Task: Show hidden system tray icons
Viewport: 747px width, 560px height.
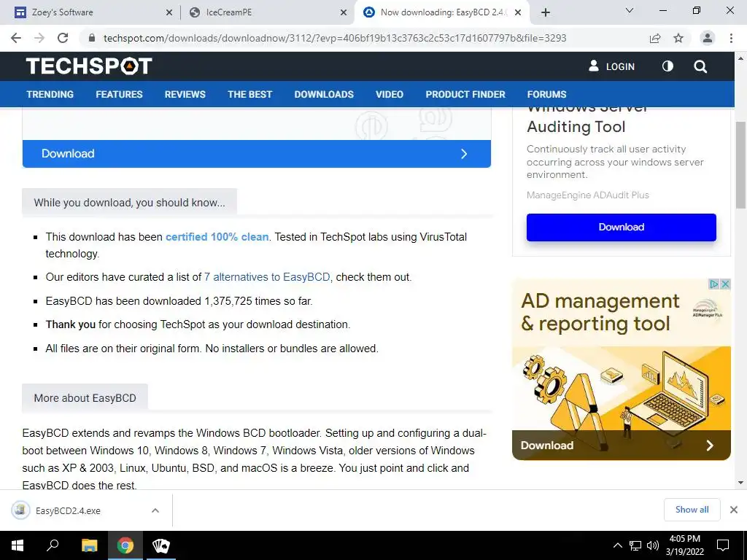Action: 617,545
